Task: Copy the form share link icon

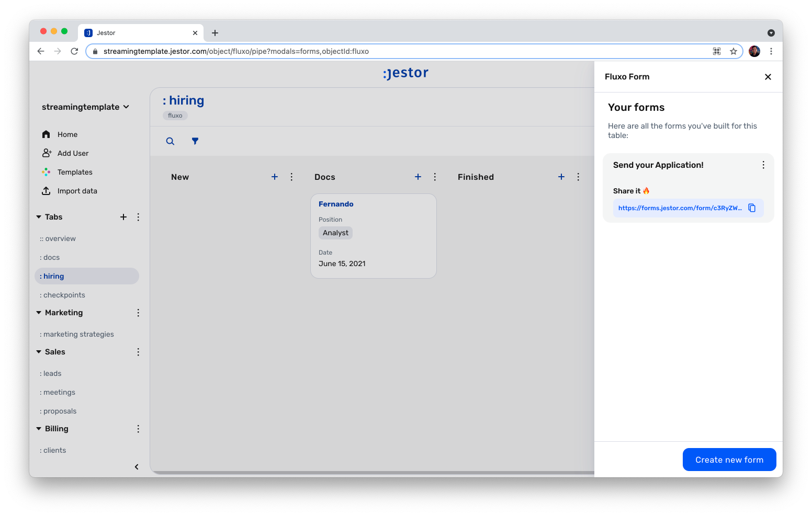Action: [752, 208]
